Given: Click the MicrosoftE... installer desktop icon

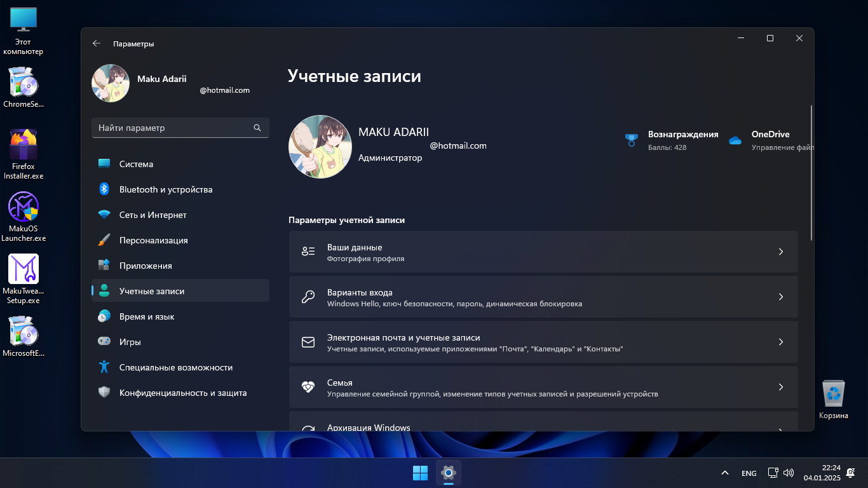Looking at the screenshot, I should pyautogui.click(x=24, y=336).
